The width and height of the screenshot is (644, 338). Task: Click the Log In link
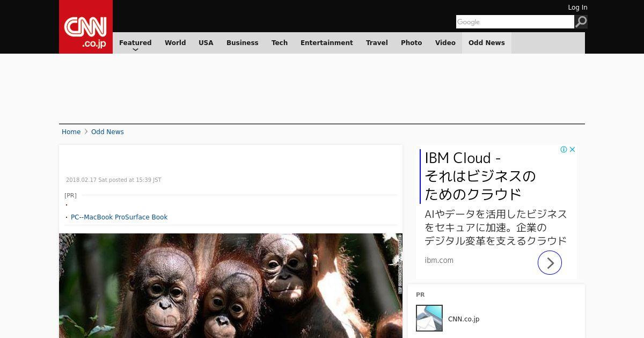(577, 8)
